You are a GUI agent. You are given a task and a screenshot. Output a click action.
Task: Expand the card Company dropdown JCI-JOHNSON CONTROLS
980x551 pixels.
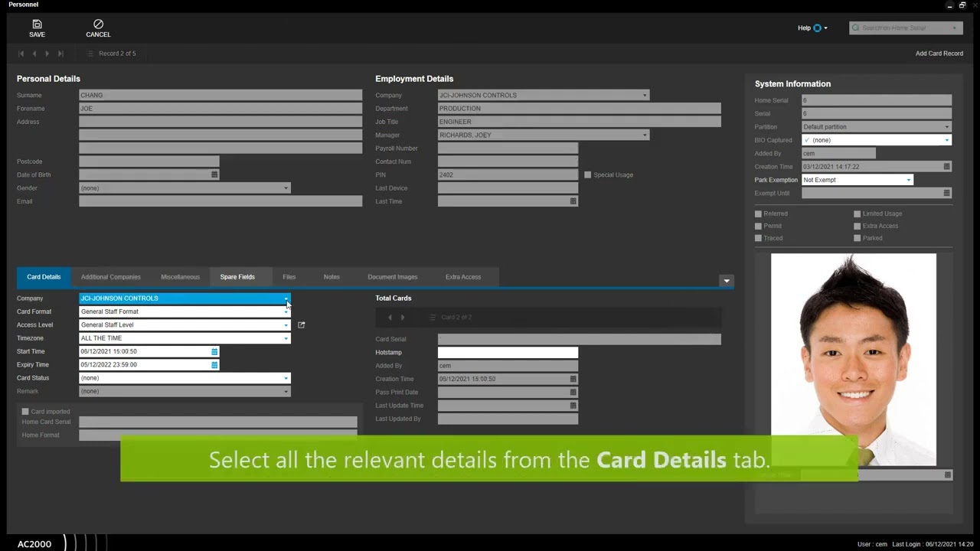tap(286, 298)
